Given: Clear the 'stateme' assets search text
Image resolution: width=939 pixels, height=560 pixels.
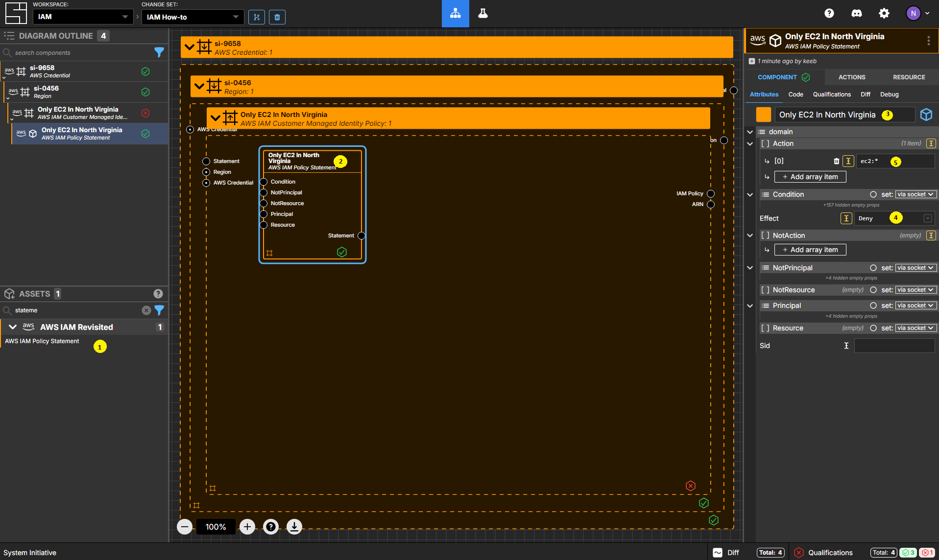Looking at the screenshot, I should [146, 310].
